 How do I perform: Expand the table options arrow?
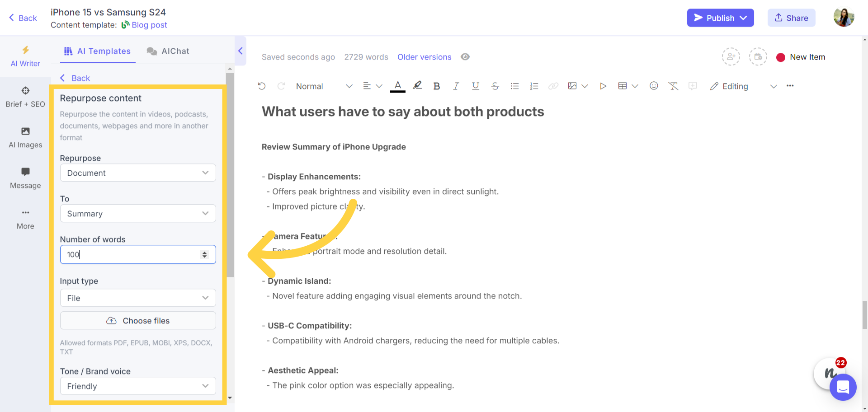click(x=635, y=86)
